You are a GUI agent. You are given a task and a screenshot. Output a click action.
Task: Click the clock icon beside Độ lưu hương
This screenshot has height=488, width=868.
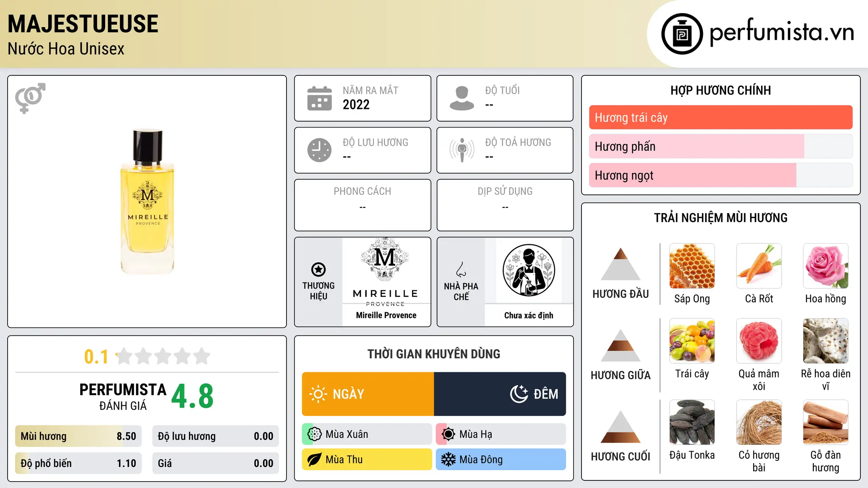(320, 150)
